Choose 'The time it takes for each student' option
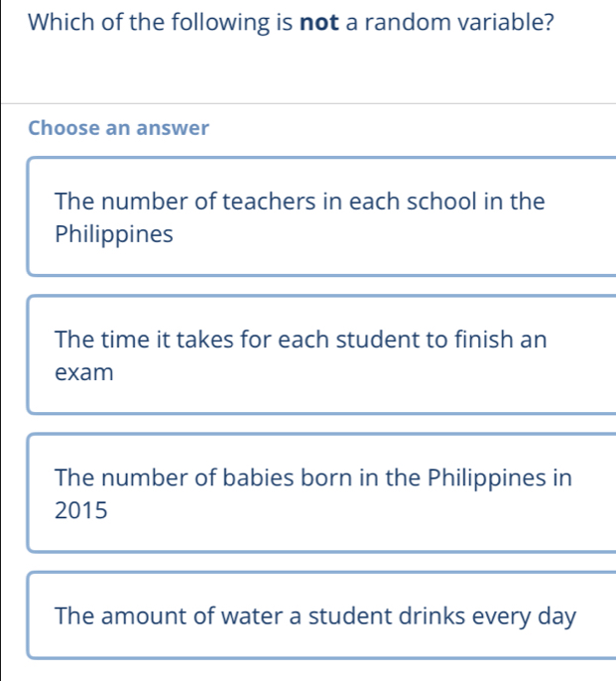The height and width of the screenshot is (681, 616). click(321, 354)
